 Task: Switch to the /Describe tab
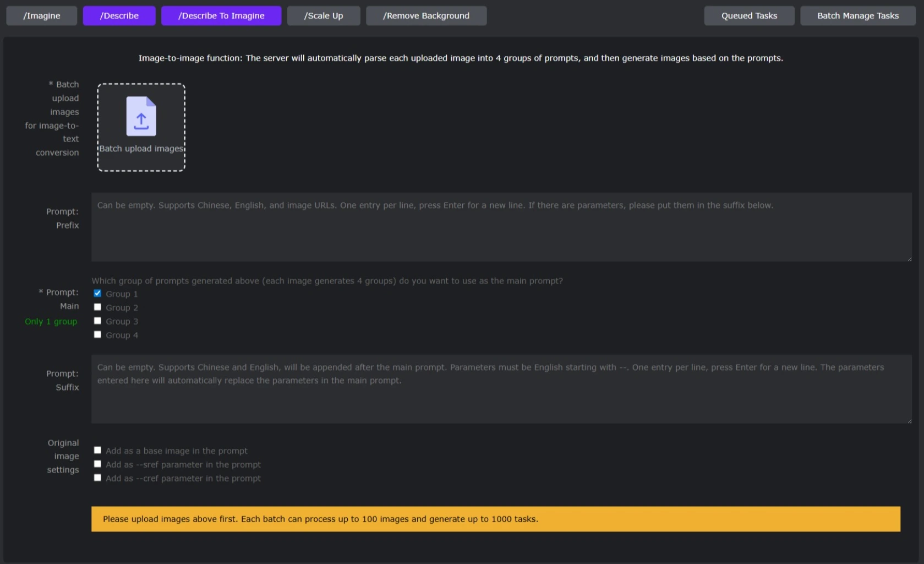pos(119,16)
